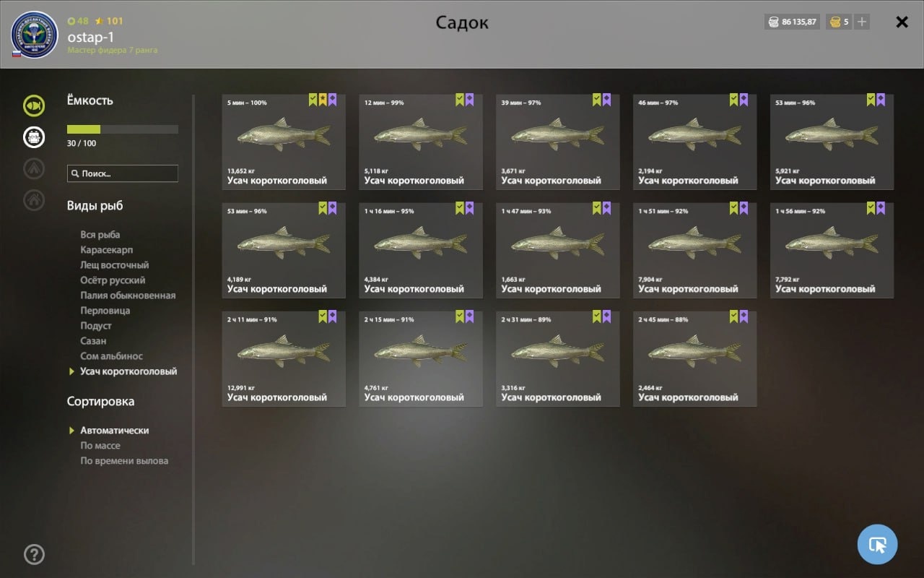The image size is (924, 578).
Task: Toggle green checkmark on 13,652 кг fish
Action: click(x=313, y=100)
